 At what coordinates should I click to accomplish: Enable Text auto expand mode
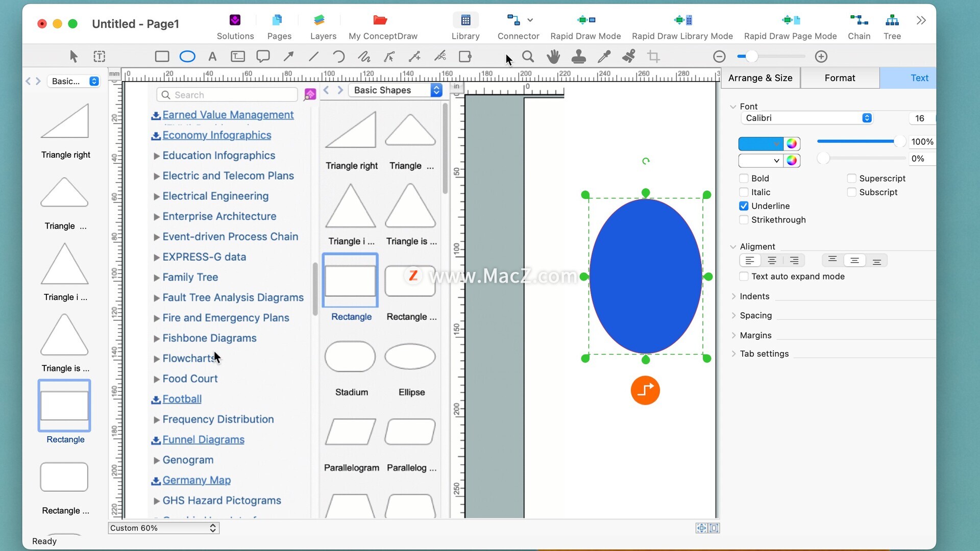744,276
